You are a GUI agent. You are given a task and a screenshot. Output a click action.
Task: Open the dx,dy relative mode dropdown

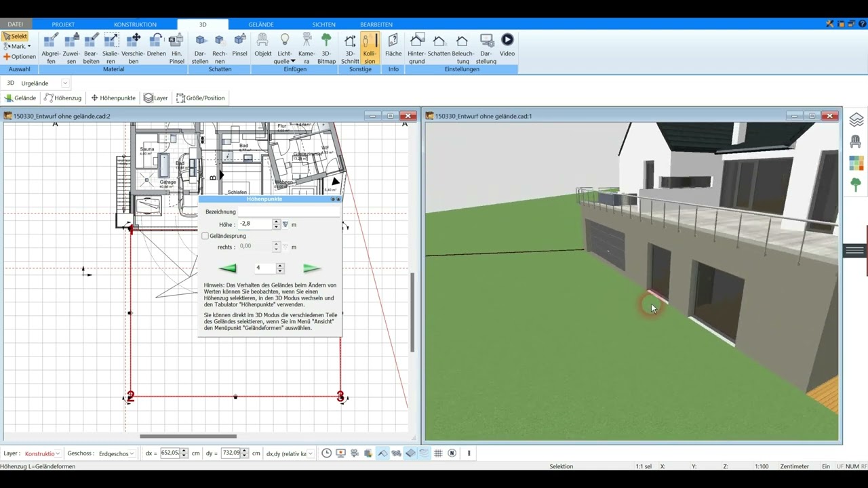point(311,453)
